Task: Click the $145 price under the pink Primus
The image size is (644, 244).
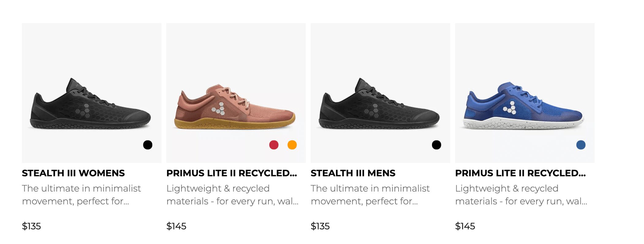Action: 176,226
